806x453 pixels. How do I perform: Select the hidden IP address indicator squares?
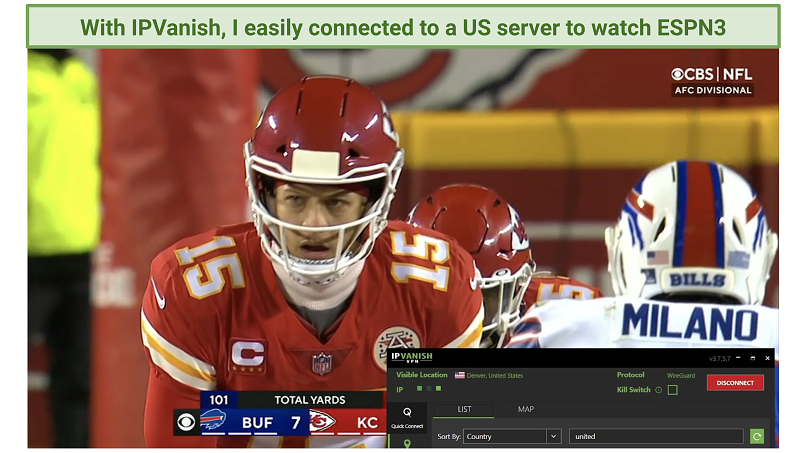429,389
